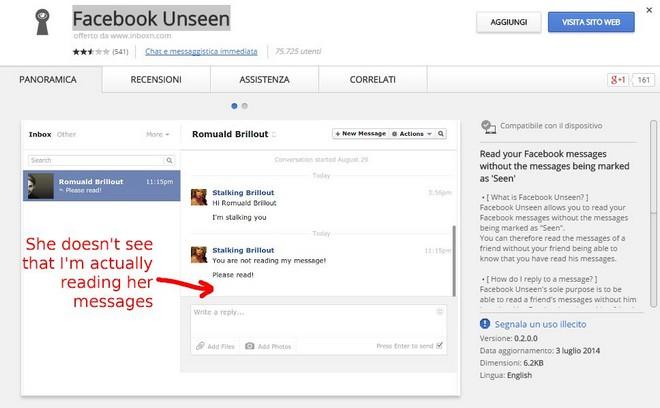Screen dimensions: 660x408
Task: Click Segnala un uso illecito link
Action: pos(540,324)
